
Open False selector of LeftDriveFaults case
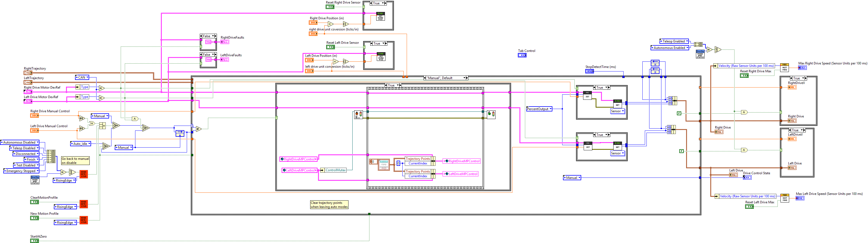[x=208, y=55]
